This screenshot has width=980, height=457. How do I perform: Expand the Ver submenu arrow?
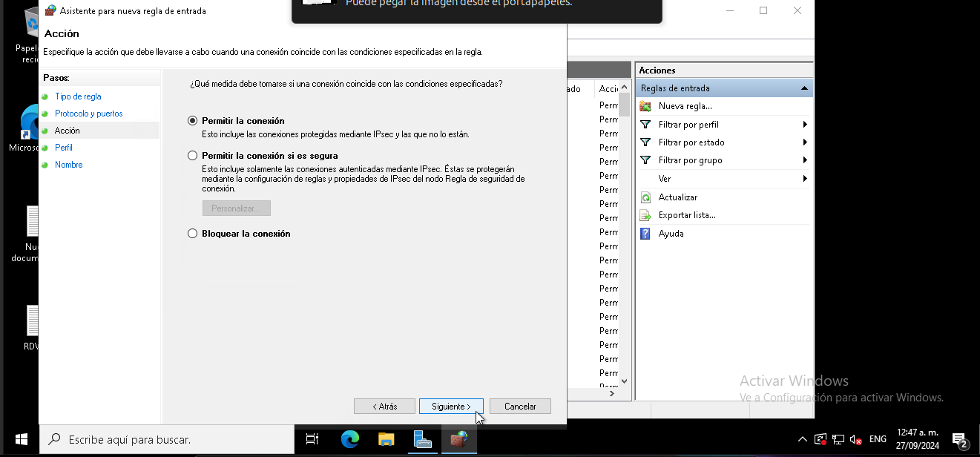(x=805, y=179)
